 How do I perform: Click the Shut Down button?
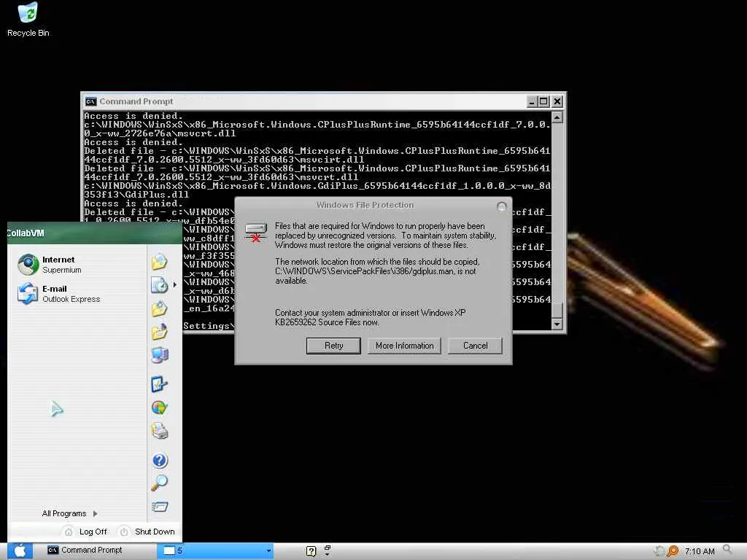tap(147, 532)
